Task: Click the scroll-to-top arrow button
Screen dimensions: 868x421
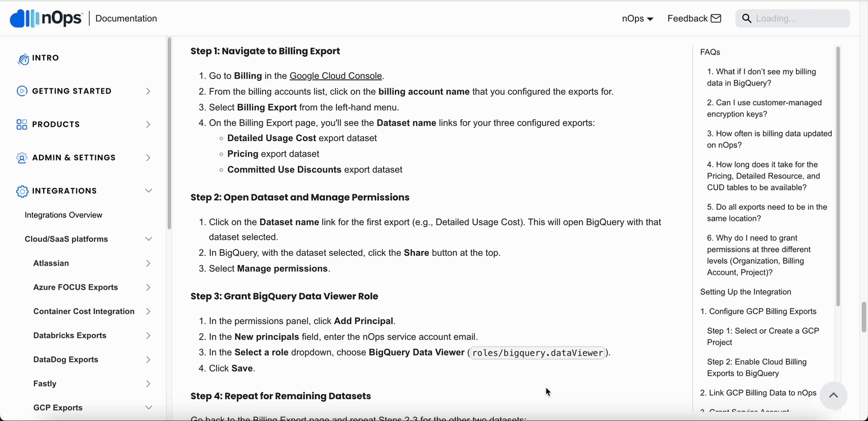Action: coord(833,395)
